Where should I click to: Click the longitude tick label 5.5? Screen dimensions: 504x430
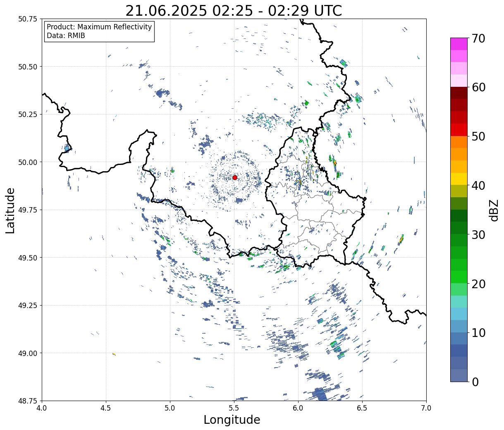[234, 408]
